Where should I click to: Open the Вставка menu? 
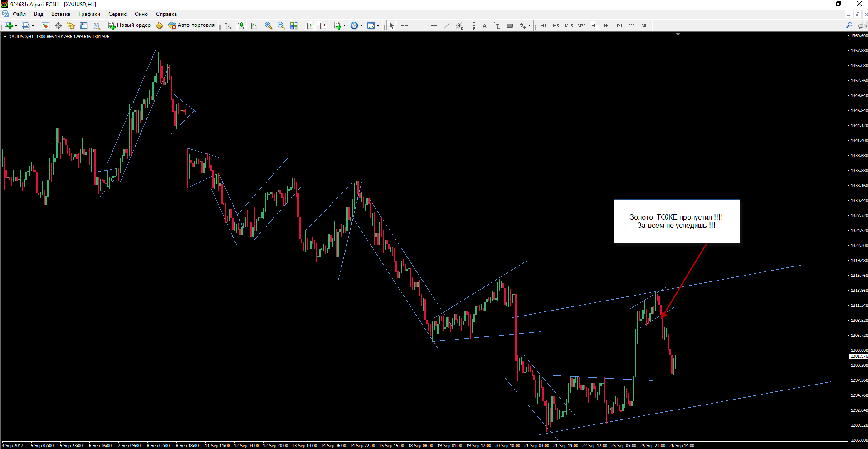[61, 14]
